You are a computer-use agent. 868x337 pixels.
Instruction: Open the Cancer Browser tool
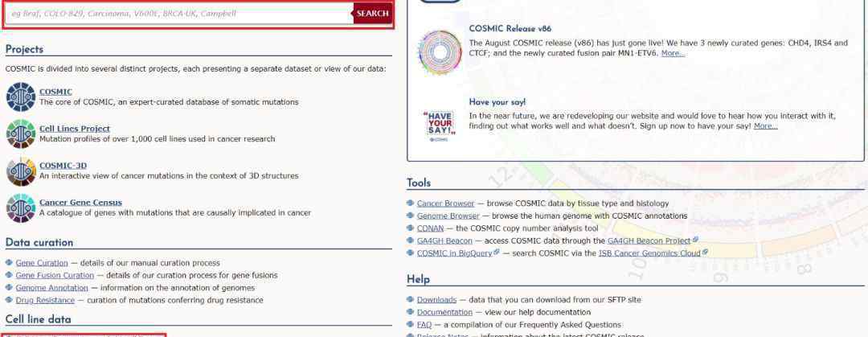click(445, 203)
